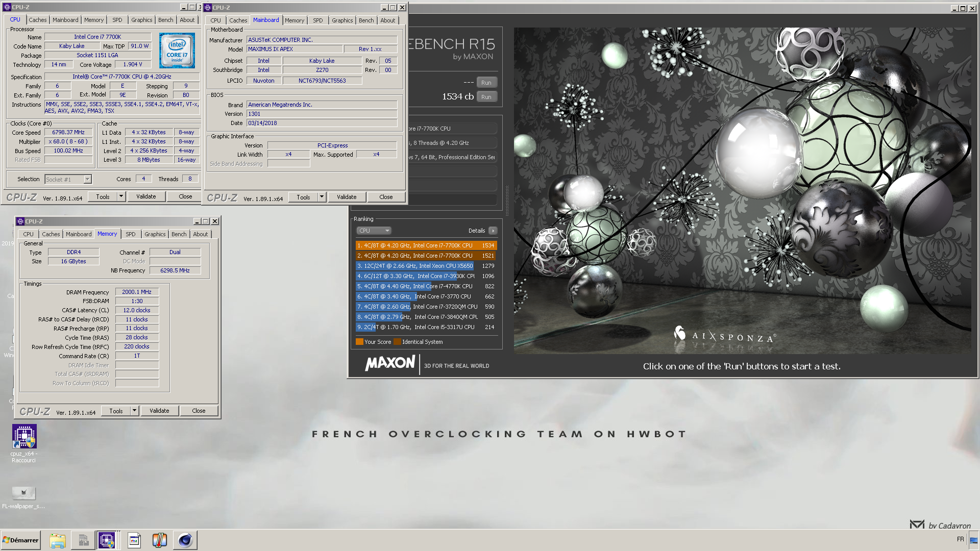Open the CPU ranking dropdown in Cinebench
This screenshot has width=980, height=551.
(x=374, y=231)
